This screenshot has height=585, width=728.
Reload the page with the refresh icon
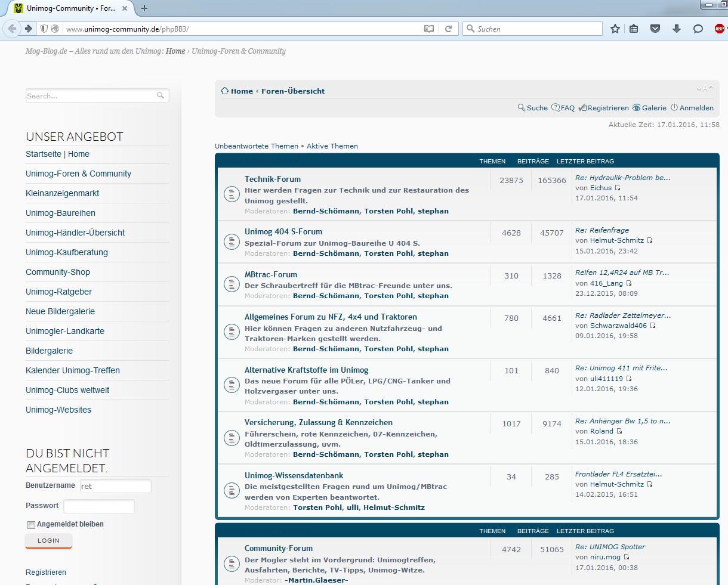(x=448, y=29)
